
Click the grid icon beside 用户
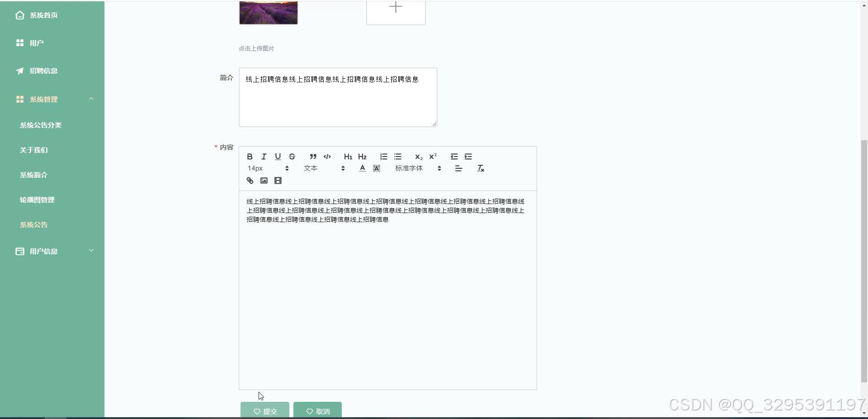pos(20,43)
